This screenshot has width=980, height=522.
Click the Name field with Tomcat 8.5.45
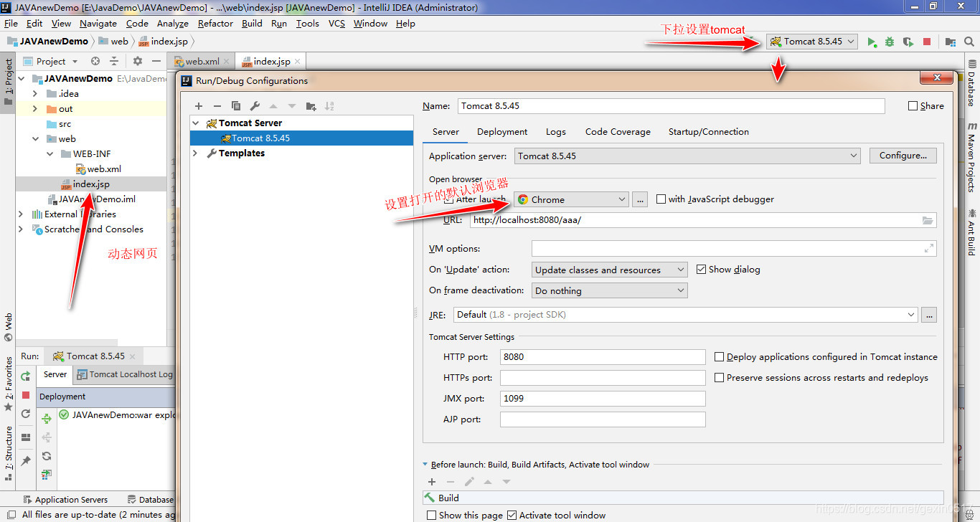pyautogui.click(x=672, y=106)
